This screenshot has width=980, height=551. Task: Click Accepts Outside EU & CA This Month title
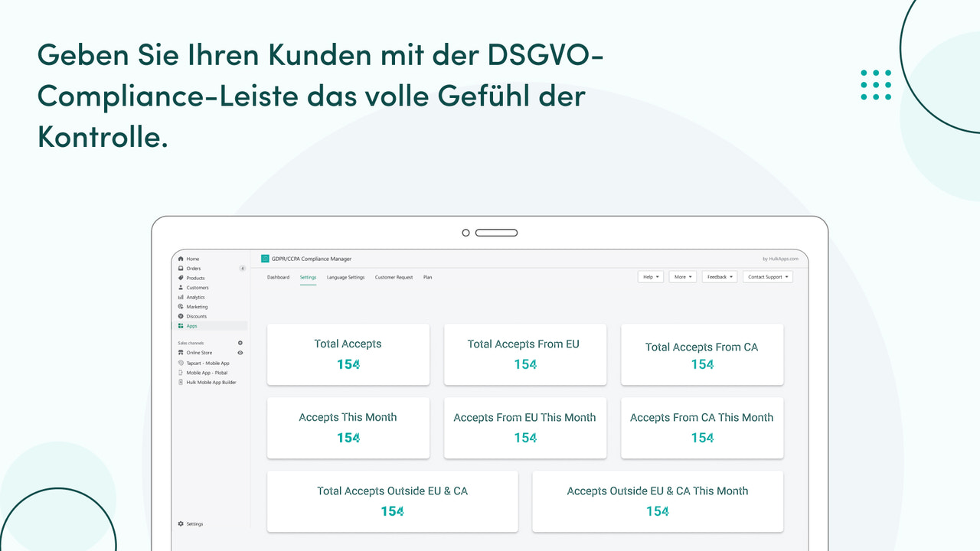(x=658, y=491)
